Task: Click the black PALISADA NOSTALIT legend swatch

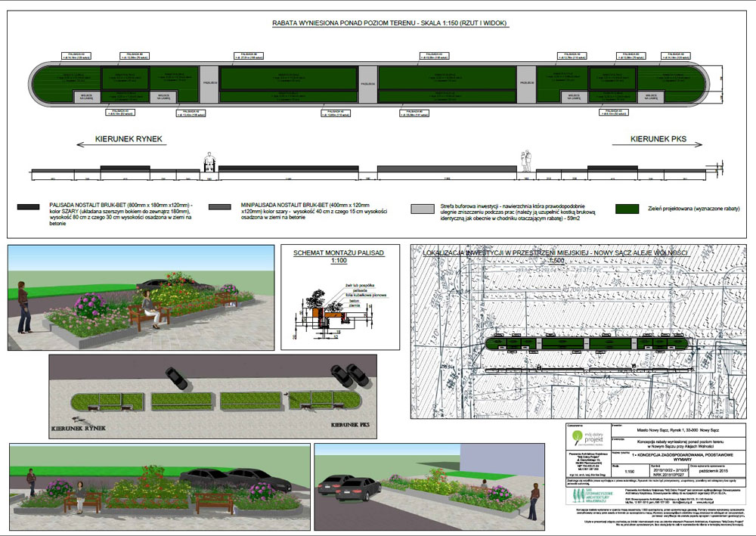Action: coord(28,206)
